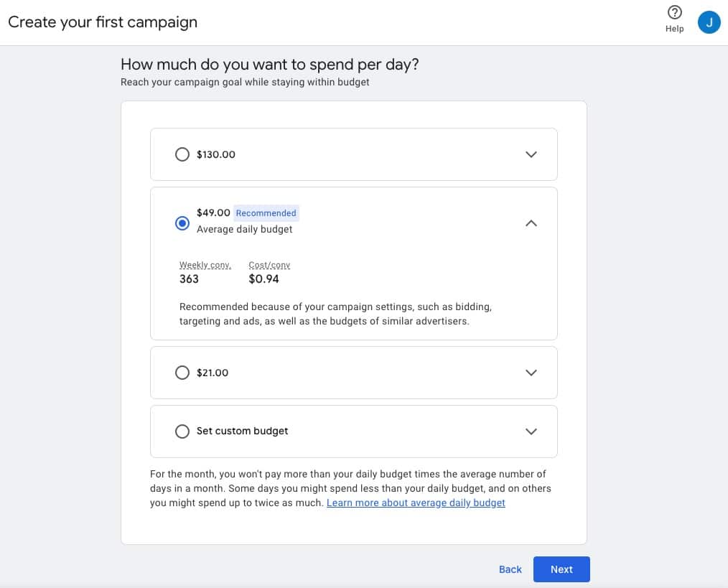728x588 pixels.
Task: Click the Weekly conv. metric label
Action: pyautogui.click(x=205, y=265)
